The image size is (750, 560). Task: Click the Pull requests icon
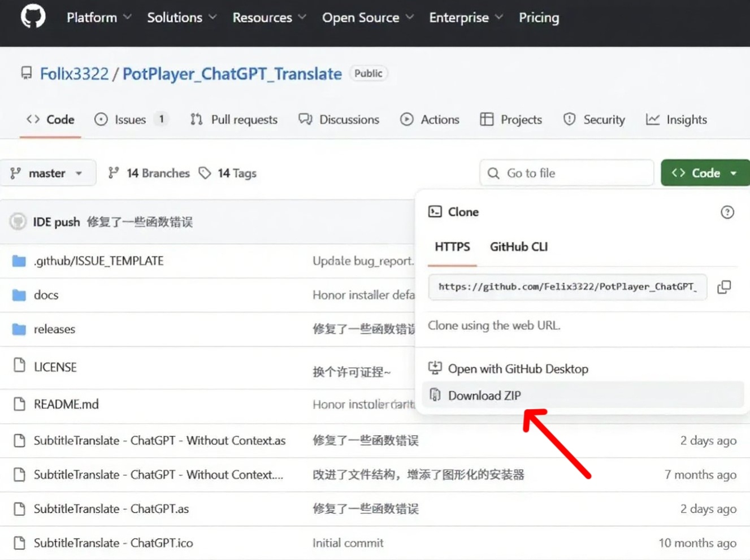pos(196,119)
